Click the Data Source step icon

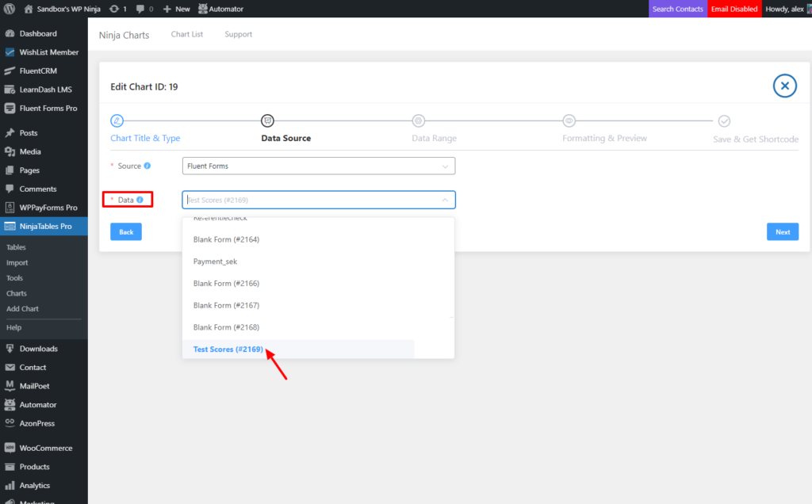pyautogui.click(x=267, y=120)
